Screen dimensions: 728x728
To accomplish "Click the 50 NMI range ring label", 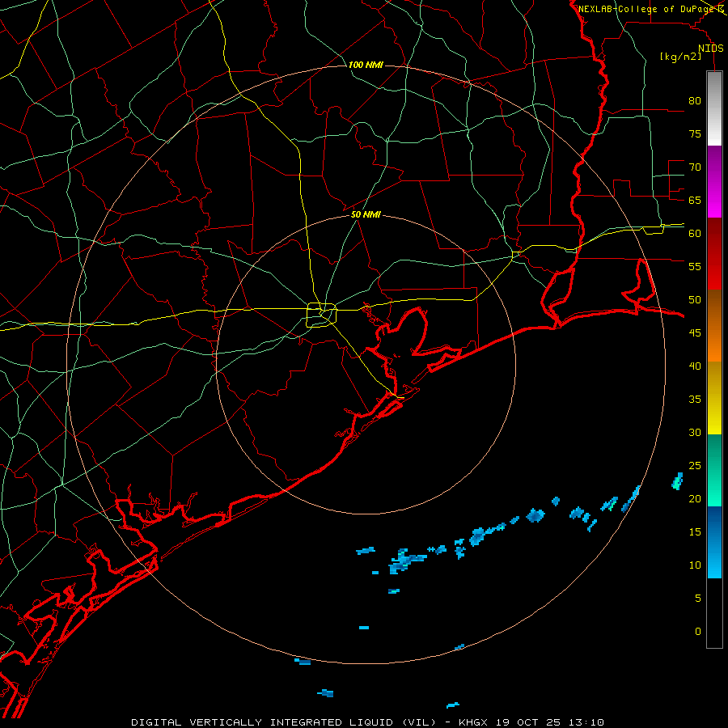I will coord(366,214).
